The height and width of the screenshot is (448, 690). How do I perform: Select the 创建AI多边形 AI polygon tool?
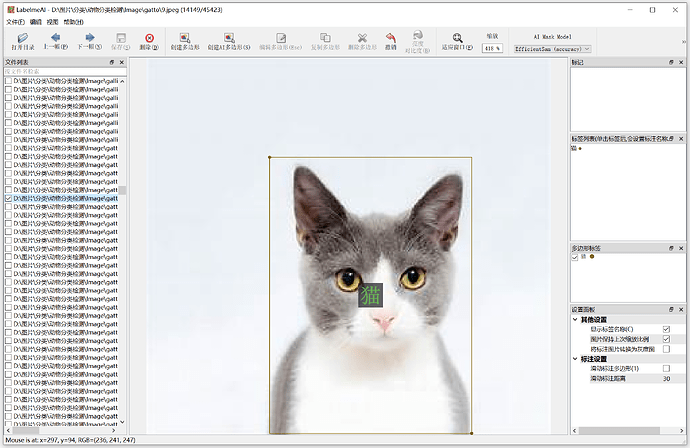(x=229, y=42)
